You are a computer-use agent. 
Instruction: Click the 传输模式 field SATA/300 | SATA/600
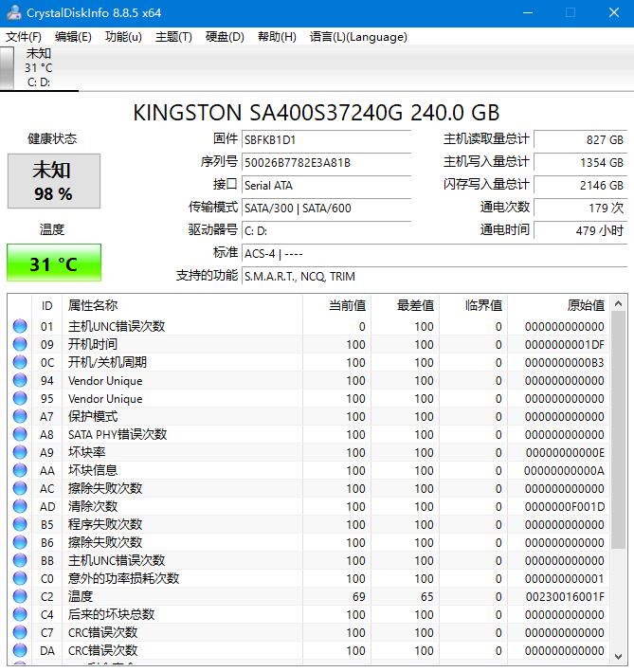(326, 209)
